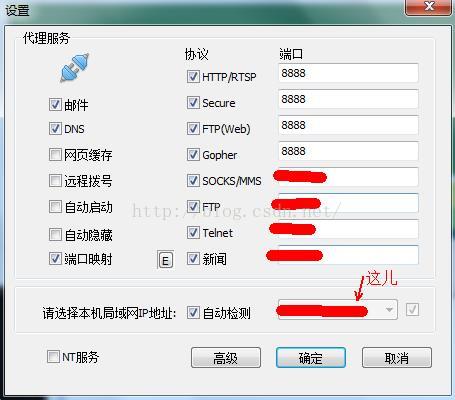Uncheck the 邮件 mail service checkbox
The width and height of the screenshot is (455, 400).
click(x=55, y=104)
